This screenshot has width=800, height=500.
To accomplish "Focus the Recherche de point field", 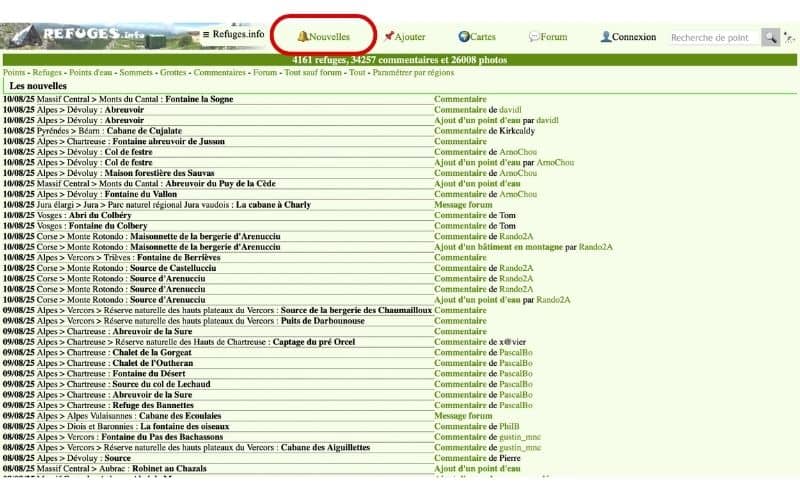I will pos(714,37).
